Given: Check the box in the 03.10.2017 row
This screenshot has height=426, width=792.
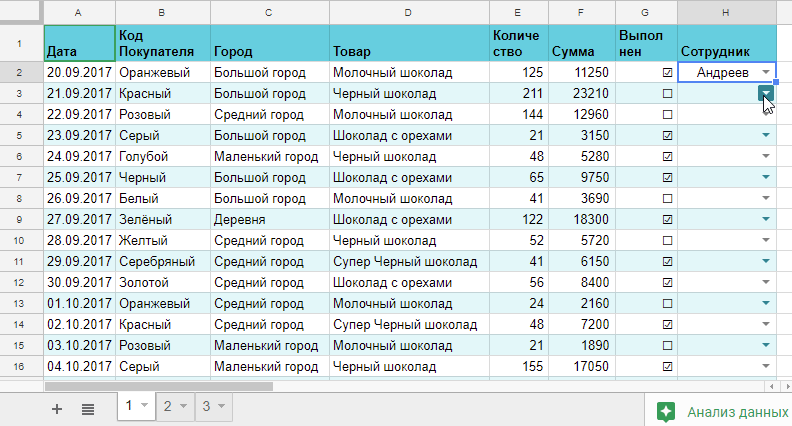Looking at the screenshot, I should [x=667, y=346].
